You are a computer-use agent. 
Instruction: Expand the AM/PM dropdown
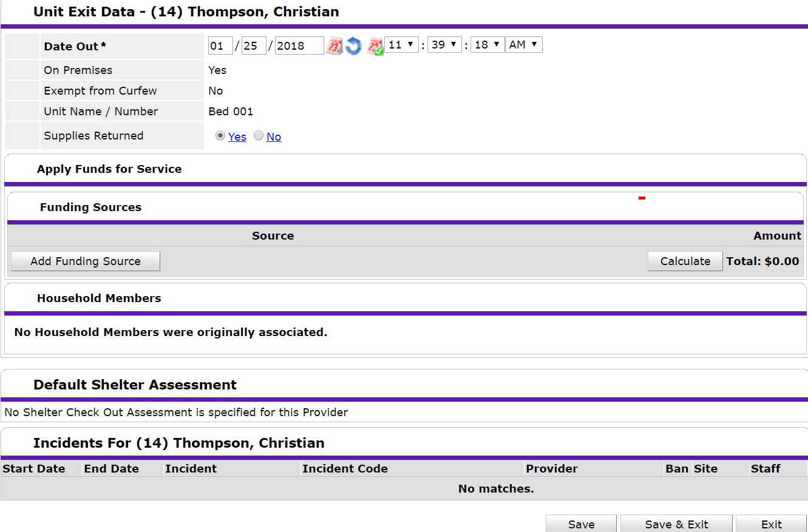(x=524, y=45)
